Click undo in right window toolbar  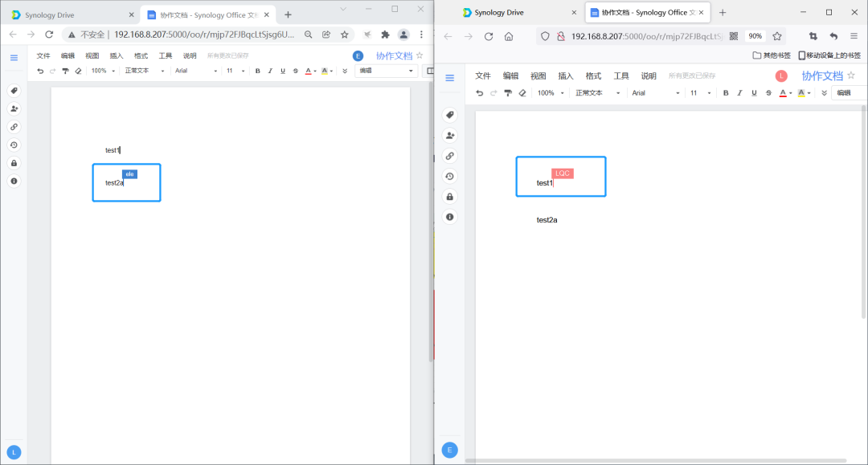[x=479, y=93]
